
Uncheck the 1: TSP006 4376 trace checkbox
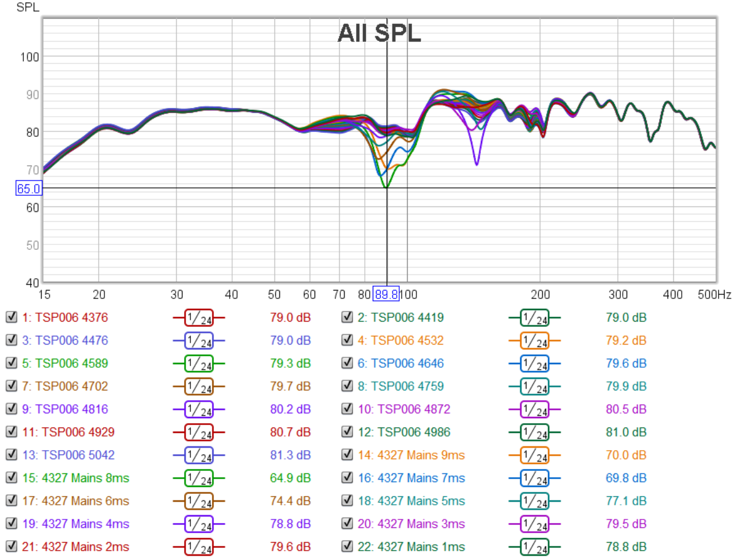click(x=10, y=317)
